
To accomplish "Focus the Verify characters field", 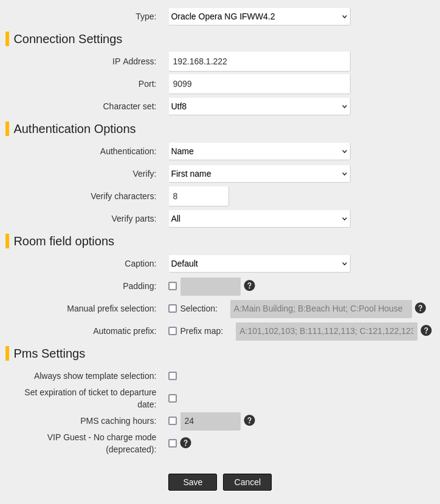I will point(198,196).
